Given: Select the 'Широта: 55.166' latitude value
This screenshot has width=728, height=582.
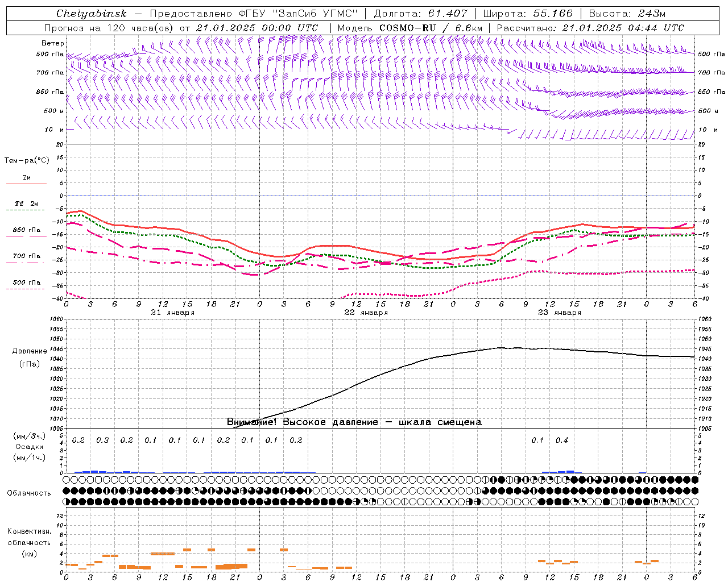Looking at the screenshot, I should click(528, 14).
